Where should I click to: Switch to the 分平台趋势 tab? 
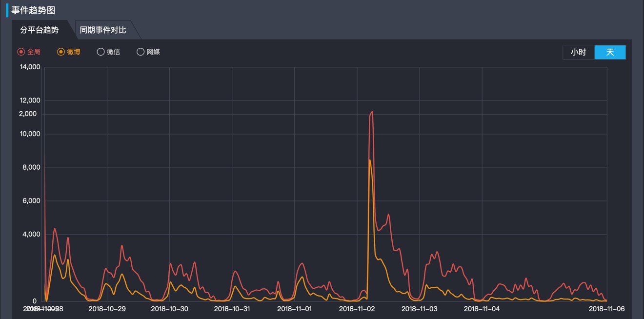[40, 30]
